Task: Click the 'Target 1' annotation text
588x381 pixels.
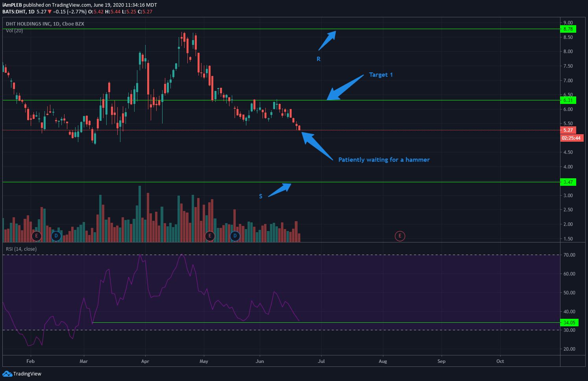Action: [x=381, y=75]
